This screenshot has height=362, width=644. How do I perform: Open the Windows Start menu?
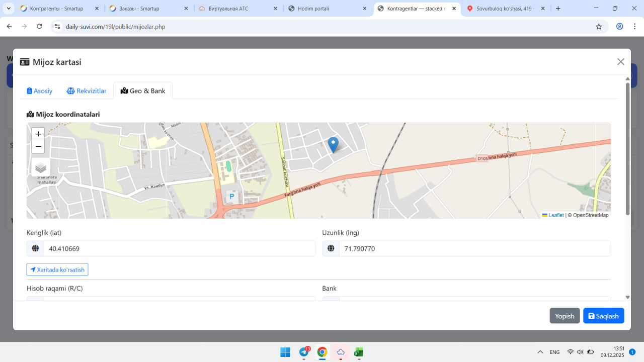point(285,352)
